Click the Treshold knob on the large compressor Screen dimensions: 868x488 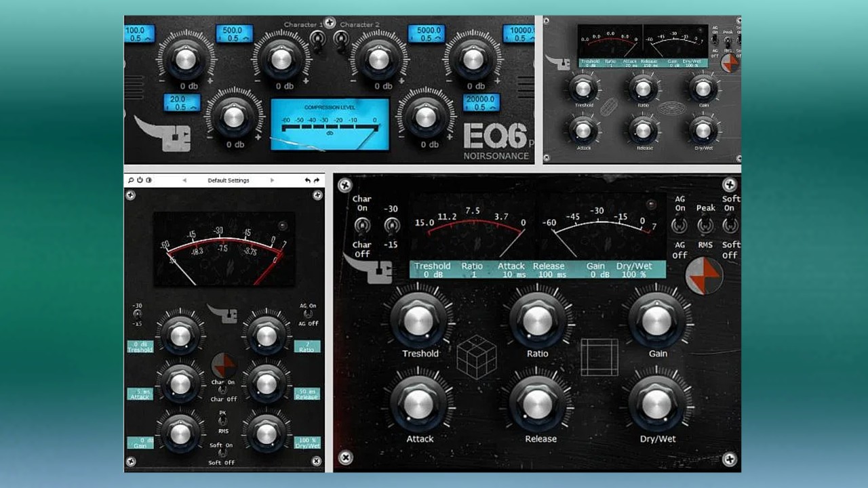pyautogui.click(x=419, y=319)
